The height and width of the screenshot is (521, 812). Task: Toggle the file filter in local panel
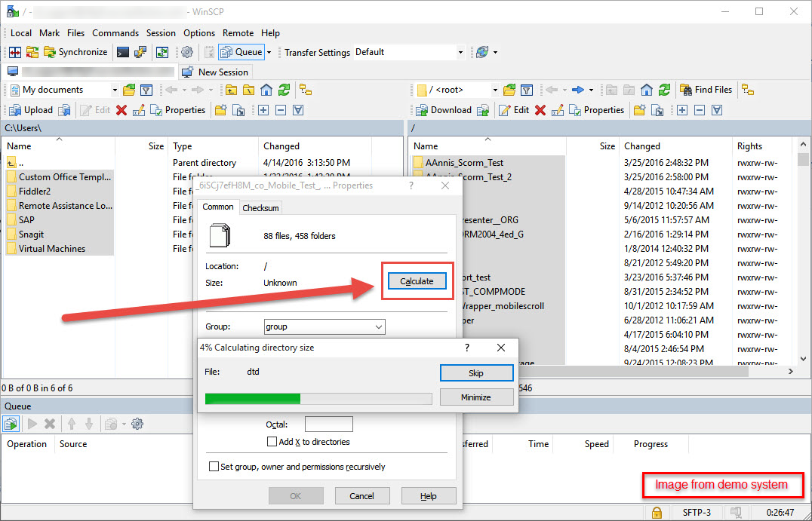146,90
